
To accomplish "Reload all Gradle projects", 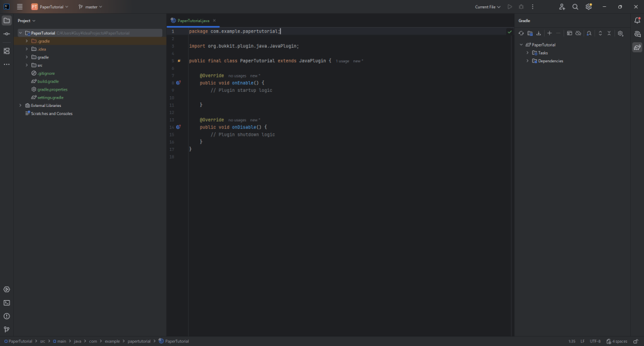I will (521, 33).
